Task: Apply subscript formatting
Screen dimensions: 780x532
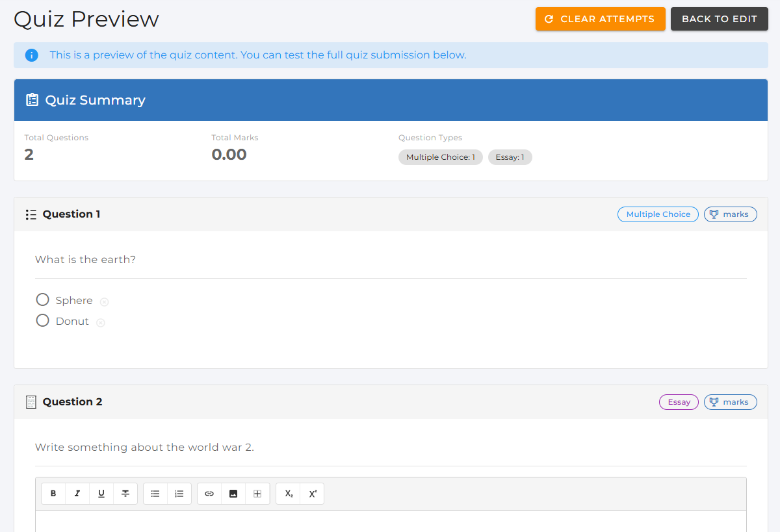Action: (x=288, y=494)
